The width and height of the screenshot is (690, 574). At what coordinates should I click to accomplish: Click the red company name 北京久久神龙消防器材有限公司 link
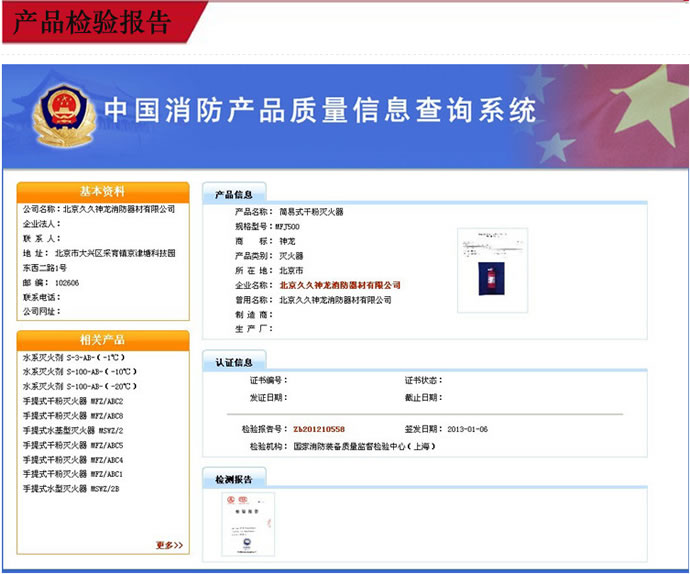(x=347, y=285)
